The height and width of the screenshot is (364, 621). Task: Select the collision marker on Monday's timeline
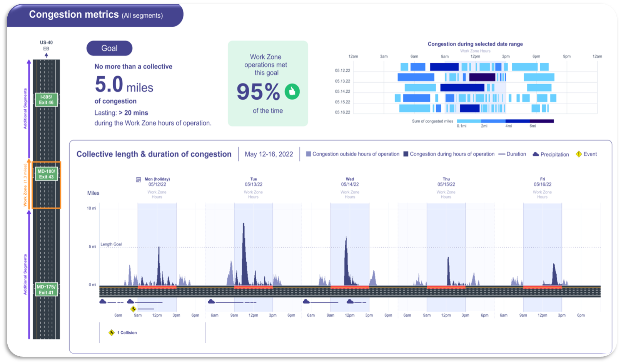pos(133,309)
